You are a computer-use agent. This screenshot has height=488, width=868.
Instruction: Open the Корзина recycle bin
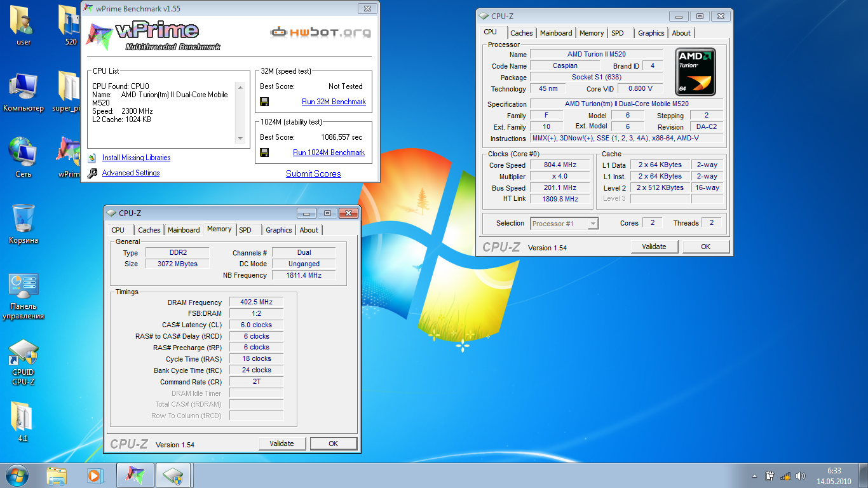pos(24,224)
